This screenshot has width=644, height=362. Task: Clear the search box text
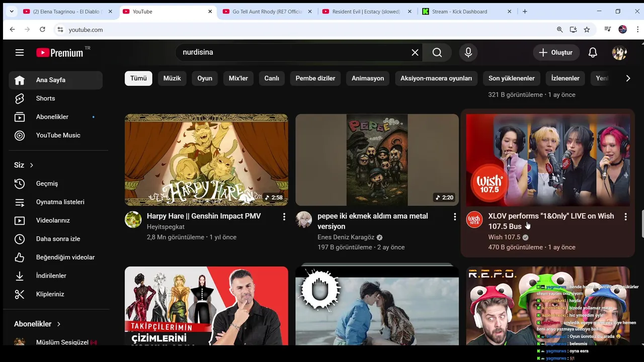[415, 52]
